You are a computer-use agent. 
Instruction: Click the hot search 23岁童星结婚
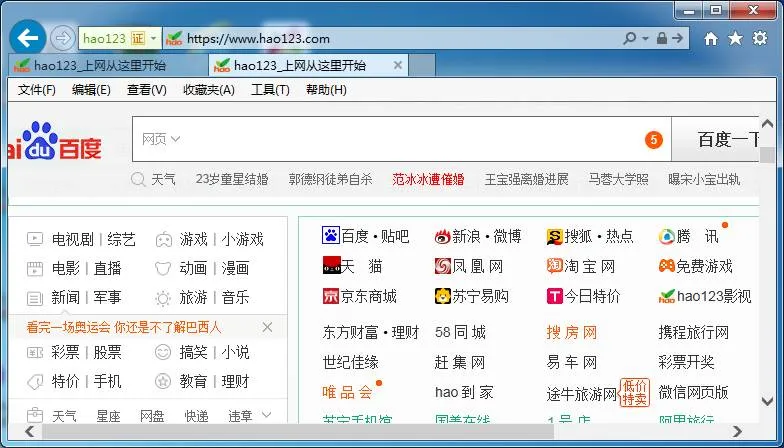pyautogui.click(x=232, y=180)
